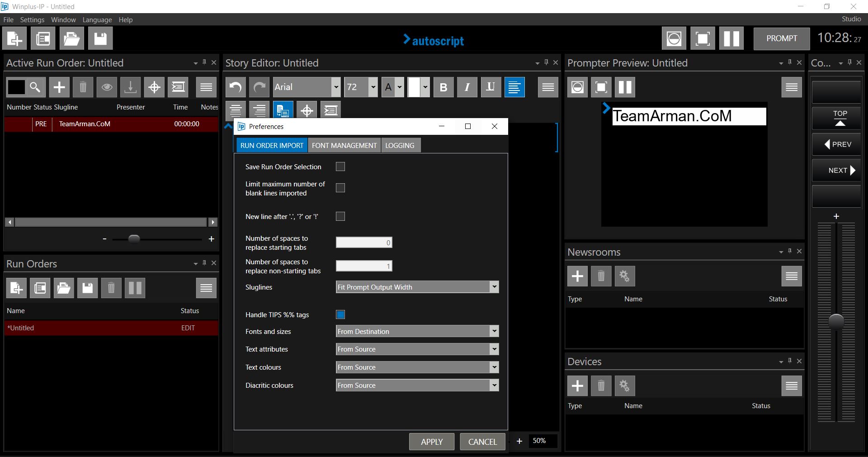Viewport: 868px width, 457px height.
Task: Click the new run order icon in top toolbar
Action: click(14, 38)
